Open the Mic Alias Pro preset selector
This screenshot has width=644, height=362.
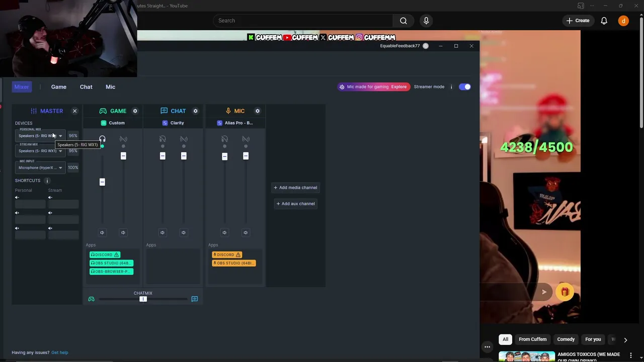(235, 123)
